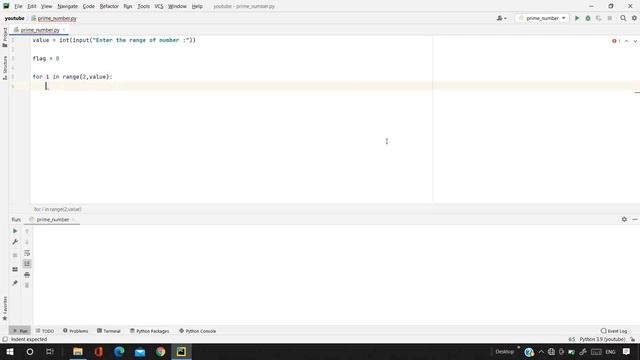
Task: Open the Event Log
Action: pyautogui.click(x=614, y=331)
